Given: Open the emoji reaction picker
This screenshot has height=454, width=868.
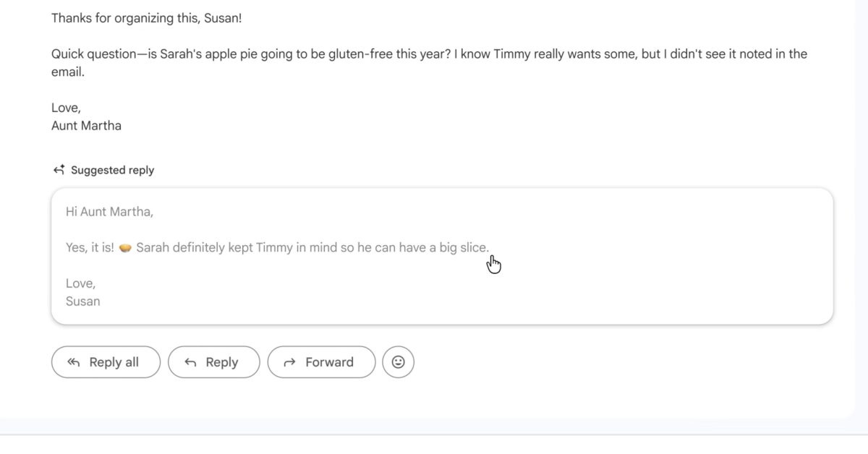Looking at the screenshot, I should tap(398, 362).
